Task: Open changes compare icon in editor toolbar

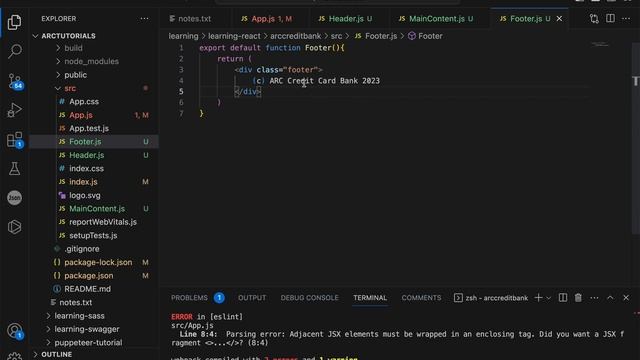Action: 594,19
